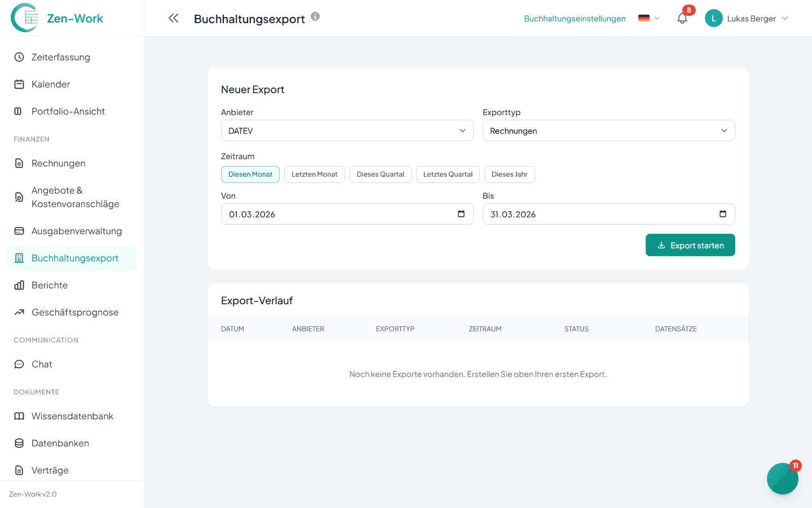Click the ZEITRAUM column header
Image resolution: width=812 pixels, height=508 pixels.
tap(485, 329)
